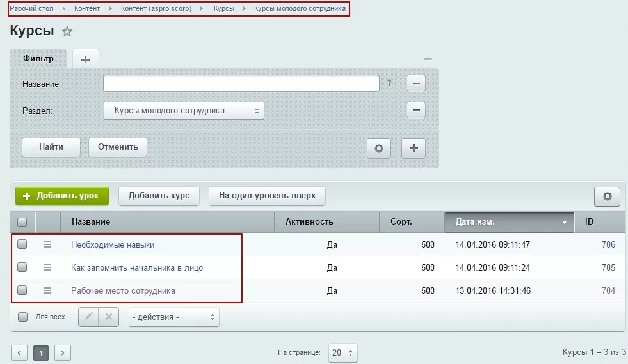Open the Курсы молодого сотрудника breadcrumb
Viewport: 628px width, 364px height.
300,8
